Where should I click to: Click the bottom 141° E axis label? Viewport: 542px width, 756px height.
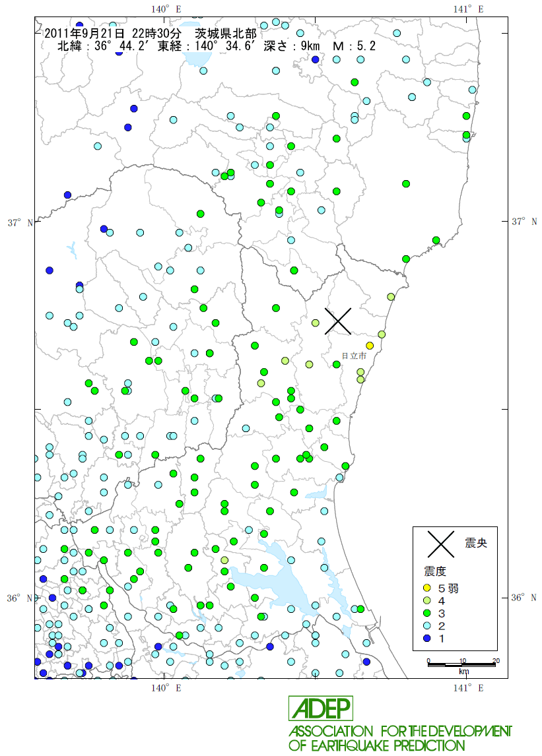(x=468, y=688)
